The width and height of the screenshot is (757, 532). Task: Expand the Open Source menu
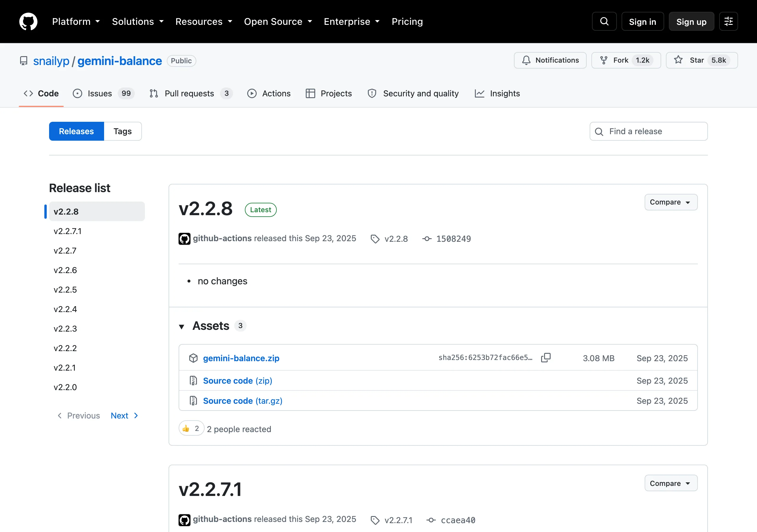point(278,21)
